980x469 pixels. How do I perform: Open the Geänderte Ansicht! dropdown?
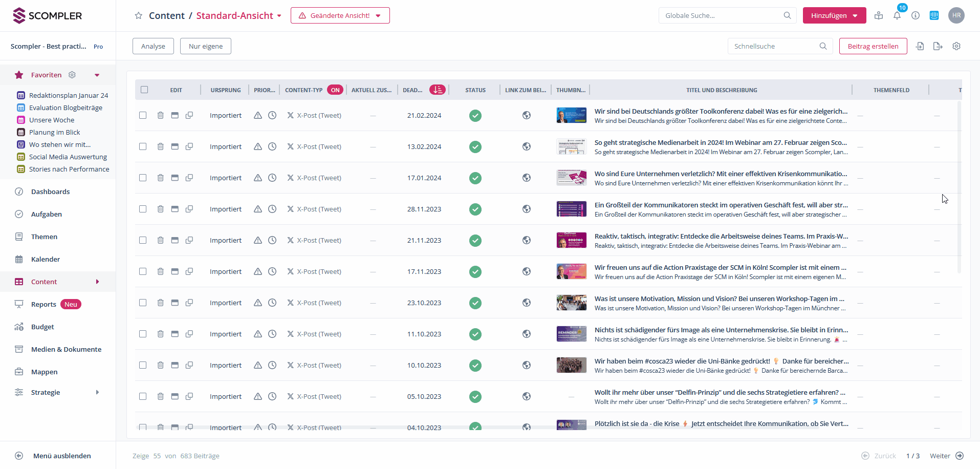[340, 15]
